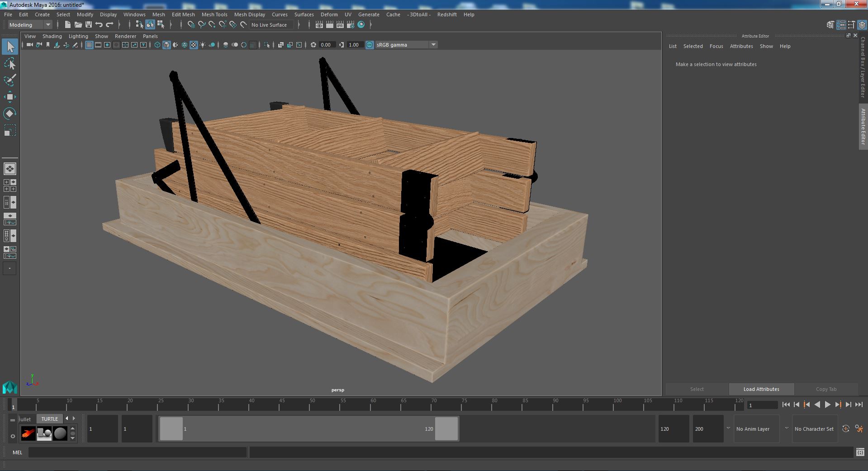868x471 pixels.
Task: Activate the Lasso Select tool
Action: tap(10, 64)
